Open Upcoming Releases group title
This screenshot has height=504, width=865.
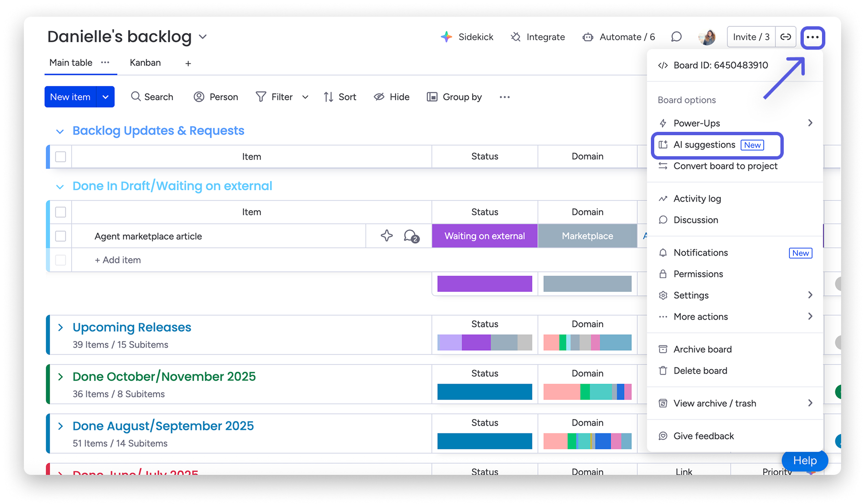point(132,327)
